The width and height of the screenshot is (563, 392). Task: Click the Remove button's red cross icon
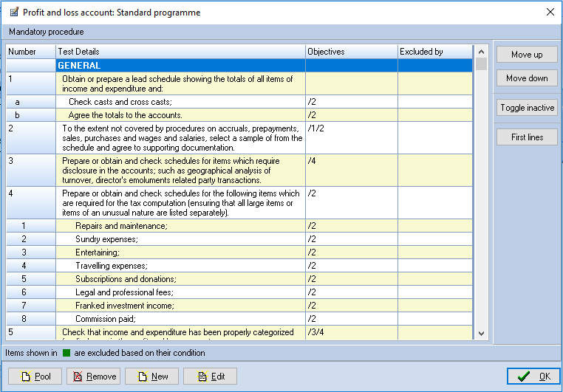point(77,376)
